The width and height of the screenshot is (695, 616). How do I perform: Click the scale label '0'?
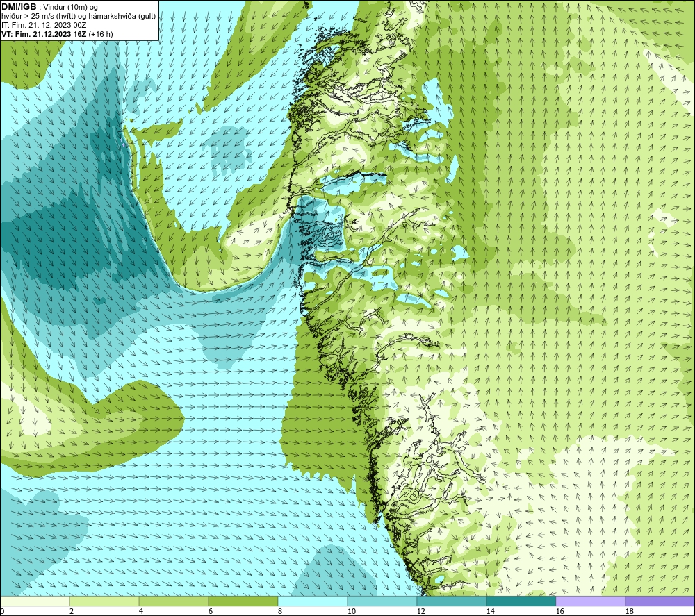pyautogui.click(x=2, y=612)
